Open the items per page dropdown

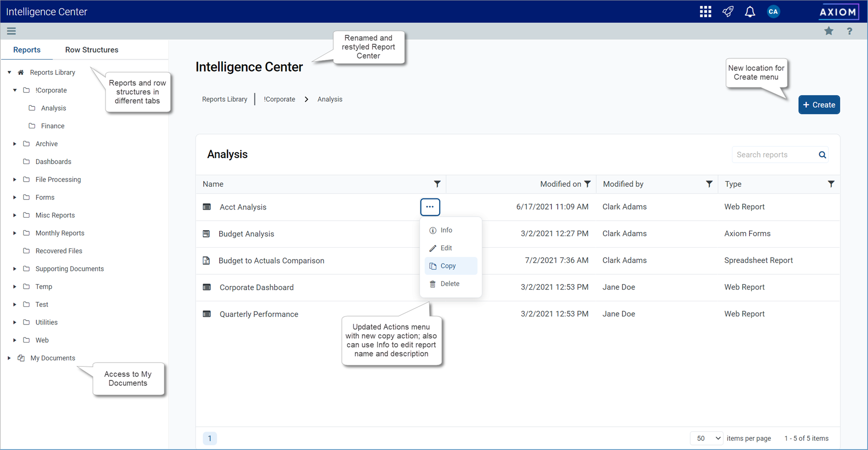point(706,438)
